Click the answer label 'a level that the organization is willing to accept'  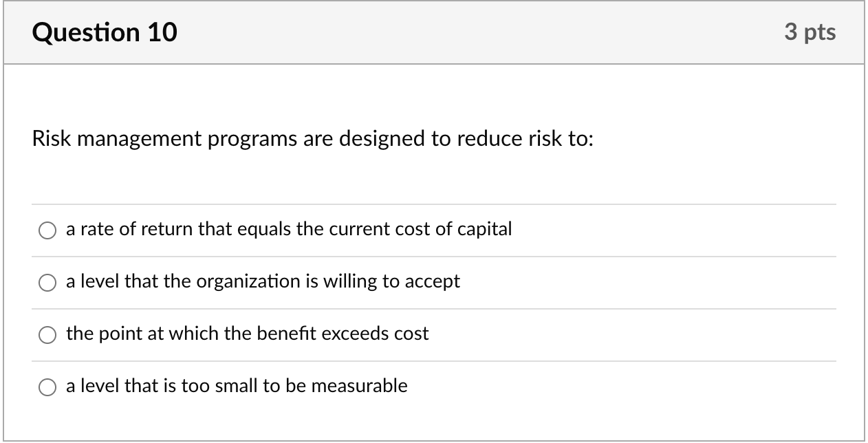[263, 281]
